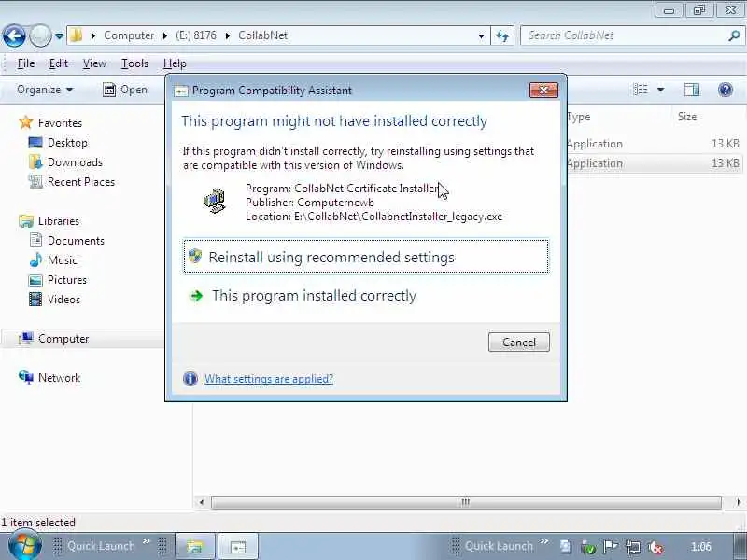This screenshot has width=747, height=560.
Task: Select (E:) 8176 in address breadcrumb
Action: coord(196,35)
